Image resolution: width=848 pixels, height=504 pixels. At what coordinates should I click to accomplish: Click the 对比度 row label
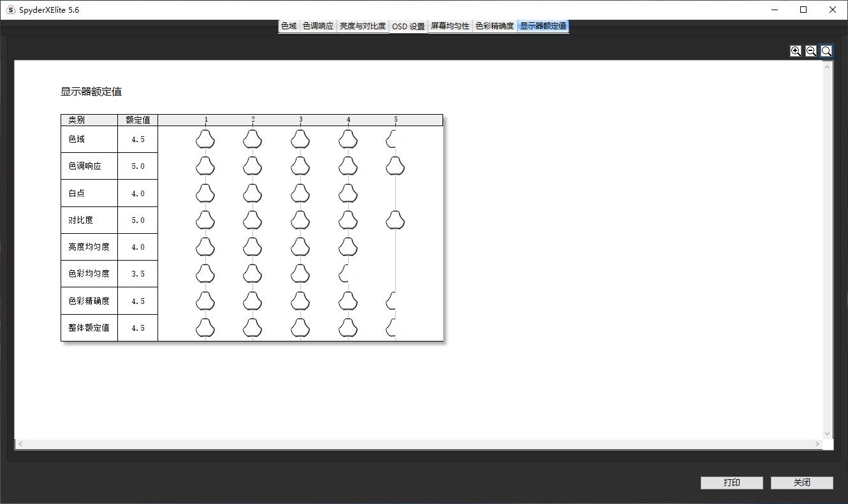coord(81,220)
